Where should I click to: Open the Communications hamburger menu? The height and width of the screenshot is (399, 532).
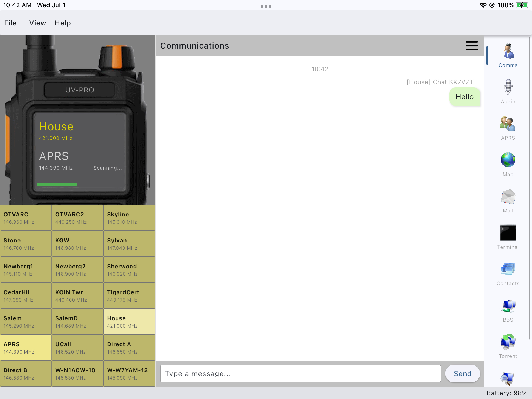471,46
